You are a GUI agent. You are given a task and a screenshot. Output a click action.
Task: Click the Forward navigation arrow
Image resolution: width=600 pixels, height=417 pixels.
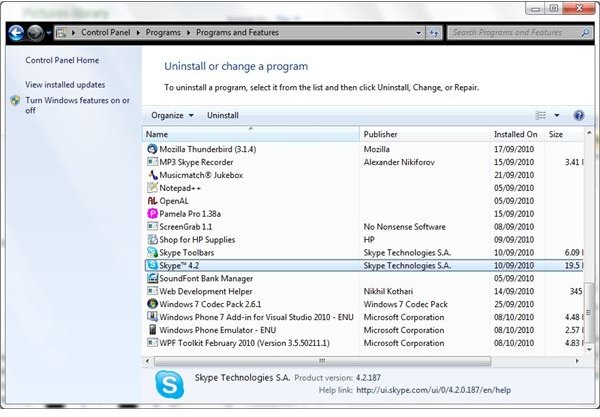point(35,33)
